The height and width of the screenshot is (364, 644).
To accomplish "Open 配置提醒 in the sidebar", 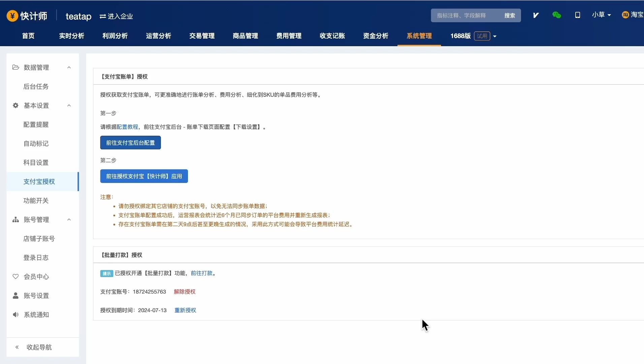I will click(x=36, y=125).
